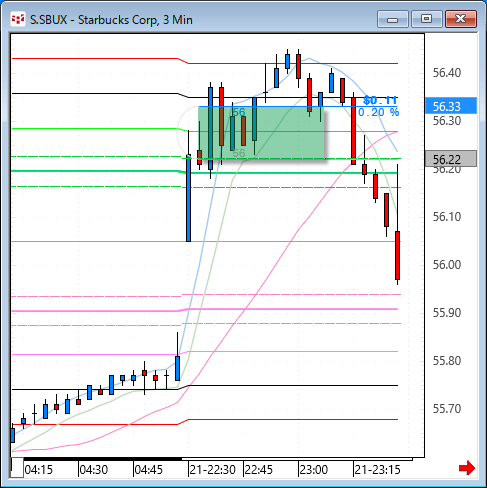
Task: Click the blue 56.33 price marker
Action: [451, 106]
